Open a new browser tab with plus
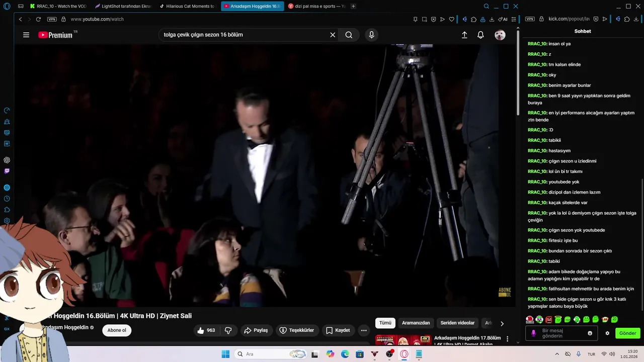Image resolution: width=644 pixels, height=362 pixels. point(353,6)
